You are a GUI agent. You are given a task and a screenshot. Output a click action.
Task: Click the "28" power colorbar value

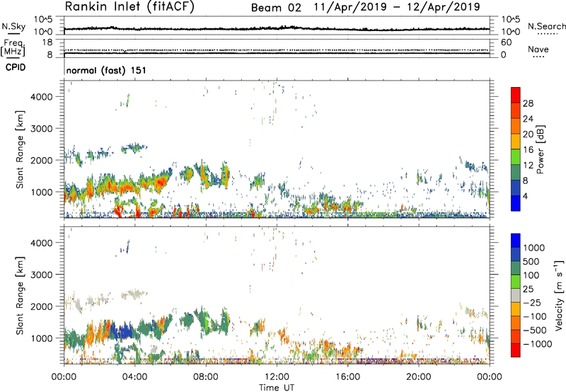tap(528, 103)
